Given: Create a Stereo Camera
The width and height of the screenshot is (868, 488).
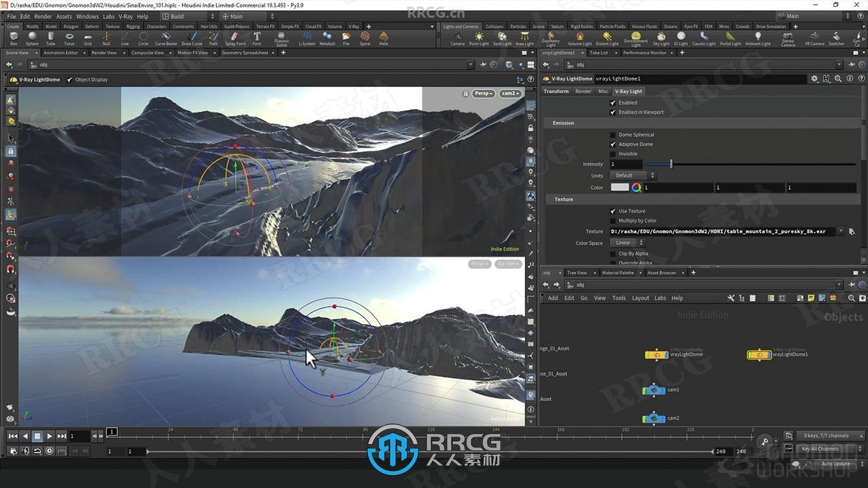Looking at the screenshot, I should pyautogui.click(x=788, y=39).
